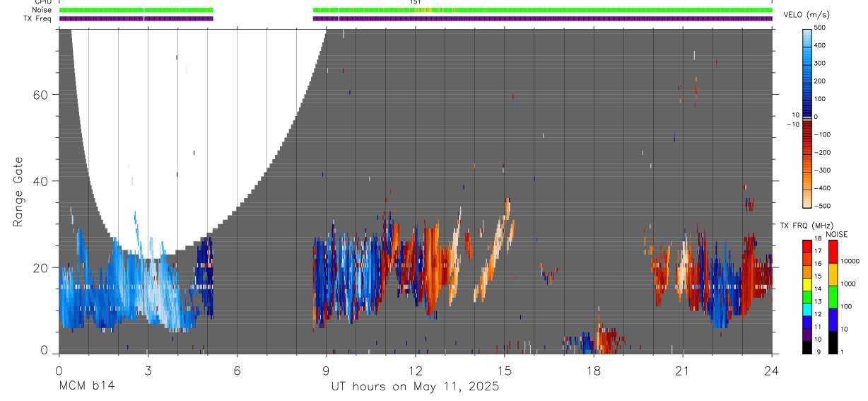This screenshot has width=868, height=401.
Task: Click the '300' velocity scale label
Action: coord(820,63)
